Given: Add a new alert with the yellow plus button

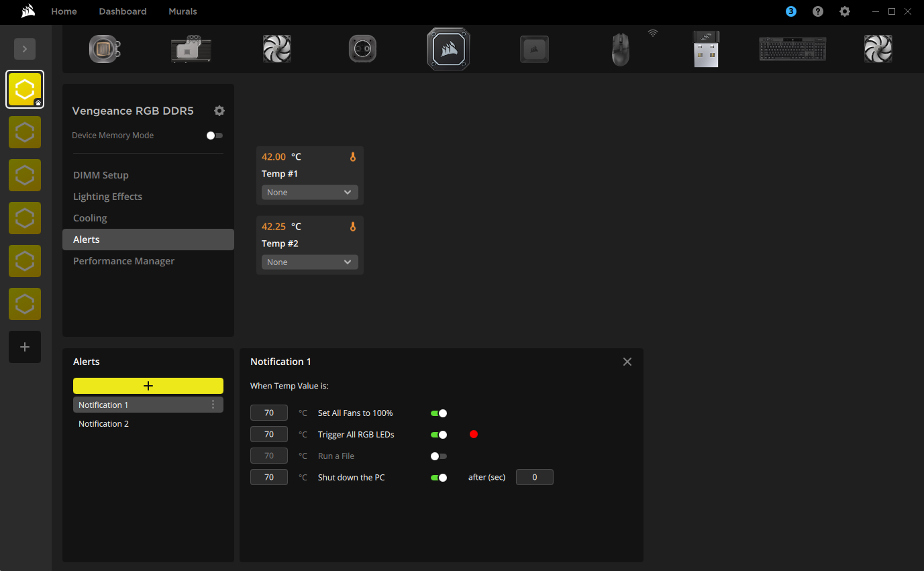Looking at the screenshot, I should pos(148,385).
